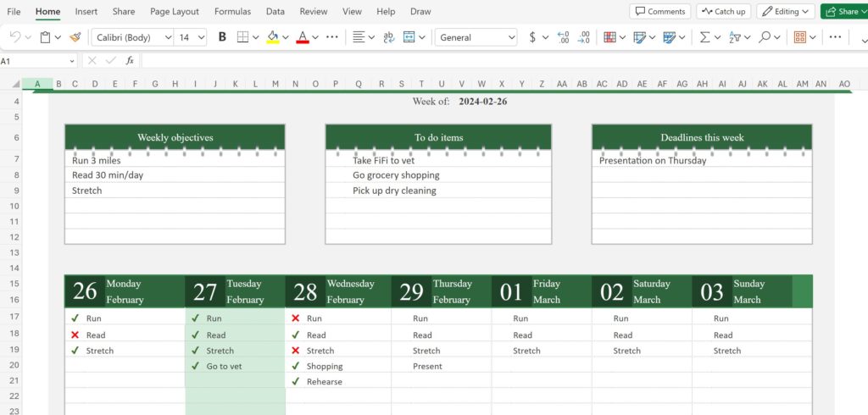Click the red X beside Wednesday's Stretch
This screenshot has width=868, height=415.
click(295, 351)
